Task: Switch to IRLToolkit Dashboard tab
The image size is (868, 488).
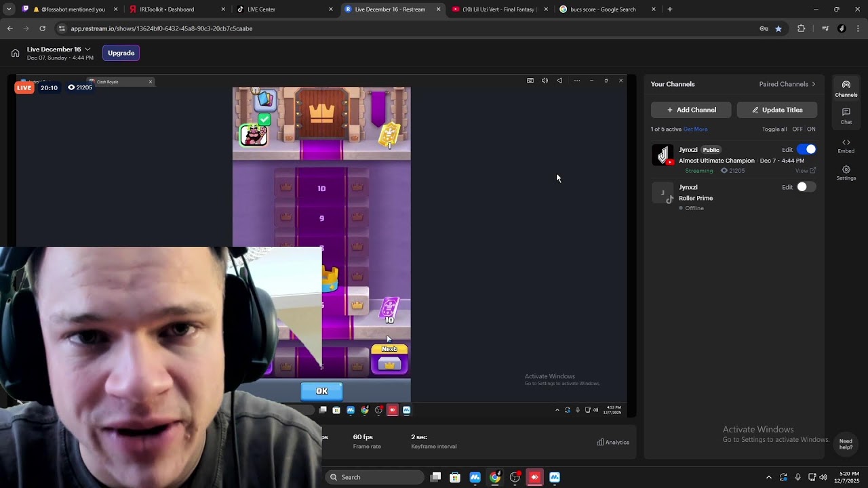Action: coord(178,9)
